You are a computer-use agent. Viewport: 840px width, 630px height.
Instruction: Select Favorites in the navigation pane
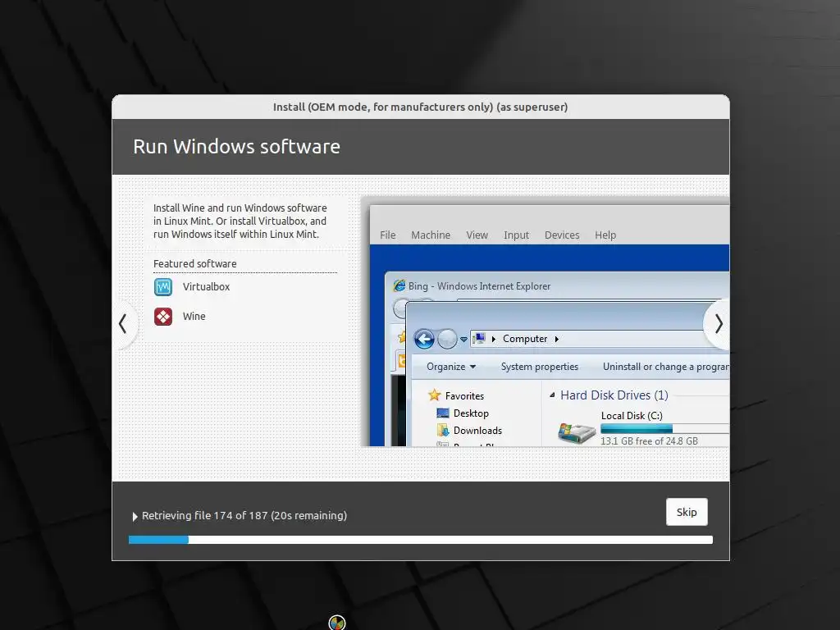click(x=464, y=396)
